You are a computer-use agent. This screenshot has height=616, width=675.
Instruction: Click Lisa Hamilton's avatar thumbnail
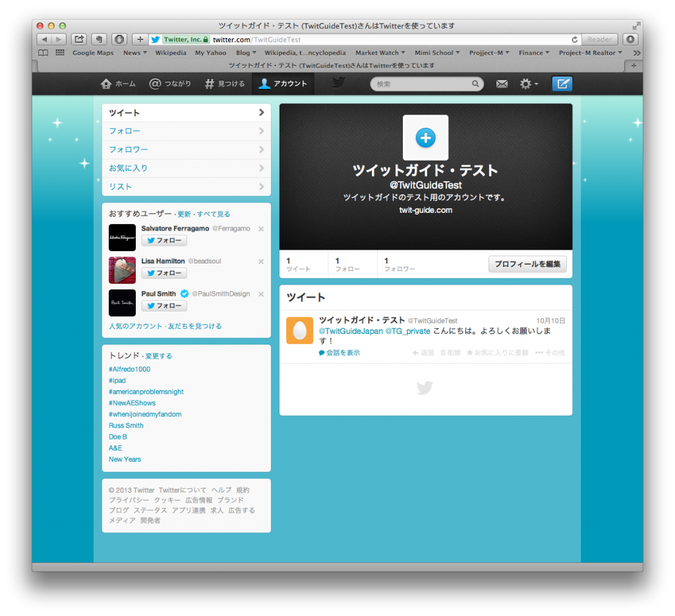pyautogui.click(x=122, y=270)
